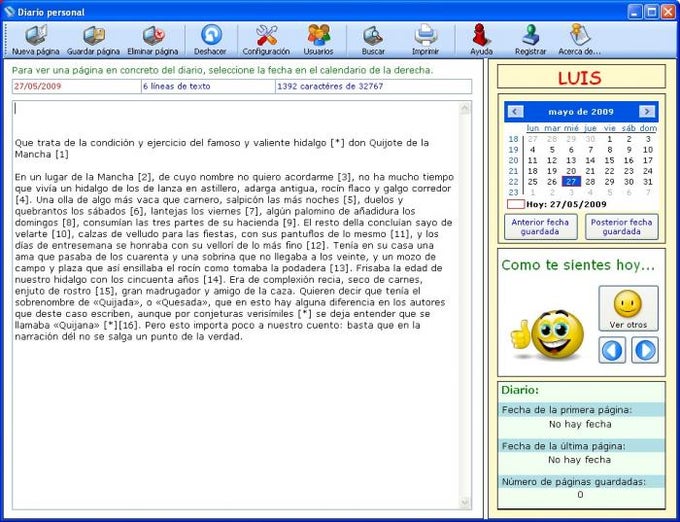
Task: Launch Buscar search tool
Action: click(x=373, y=40)
